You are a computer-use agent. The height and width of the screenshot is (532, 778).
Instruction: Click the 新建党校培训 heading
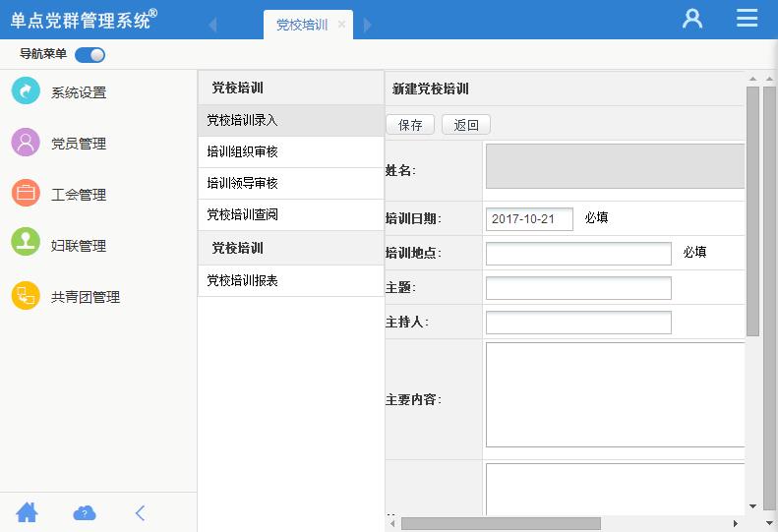point(430,89)
